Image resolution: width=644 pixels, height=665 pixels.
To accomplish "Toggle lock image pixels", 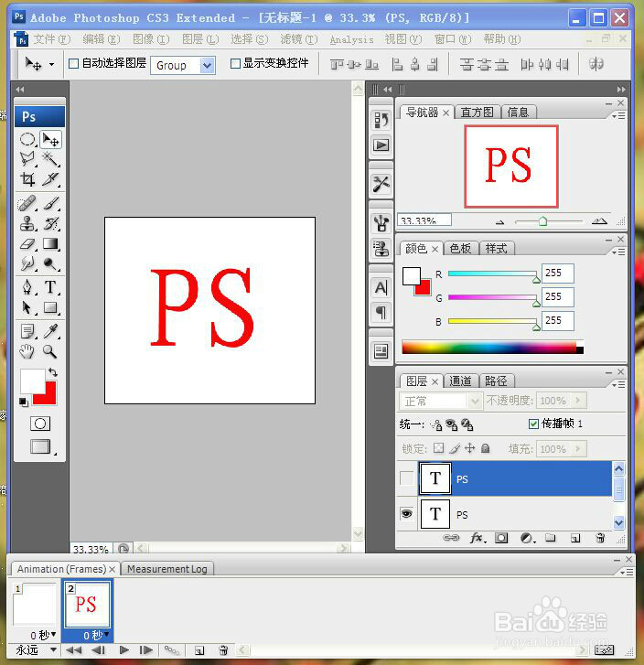I will click(x=455, y=448).
